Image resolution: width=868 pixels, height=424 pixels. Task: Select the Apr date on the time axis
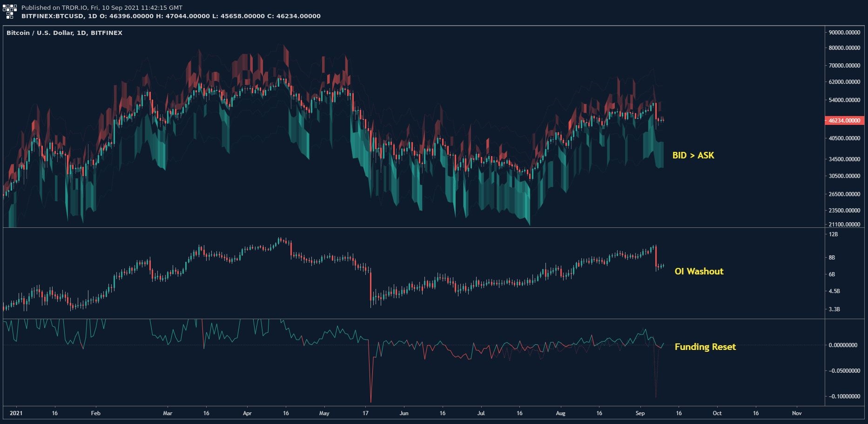[x=247, y=413]
